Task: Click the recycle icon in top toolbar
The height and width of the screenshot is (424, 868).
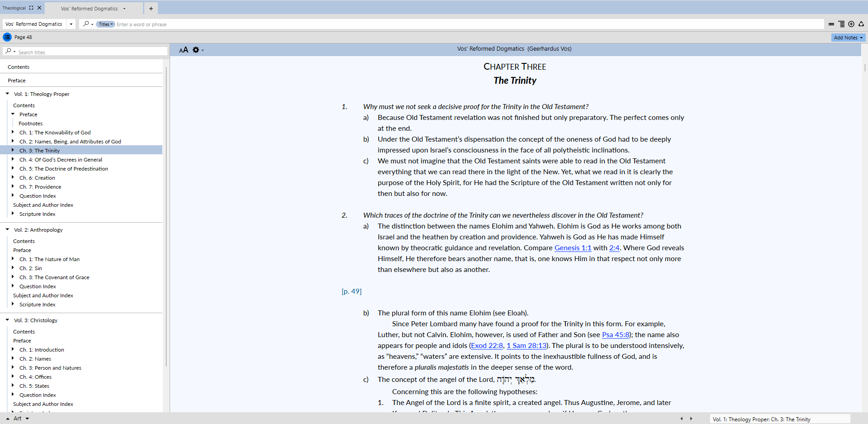Action: click(x=861, y=24)
